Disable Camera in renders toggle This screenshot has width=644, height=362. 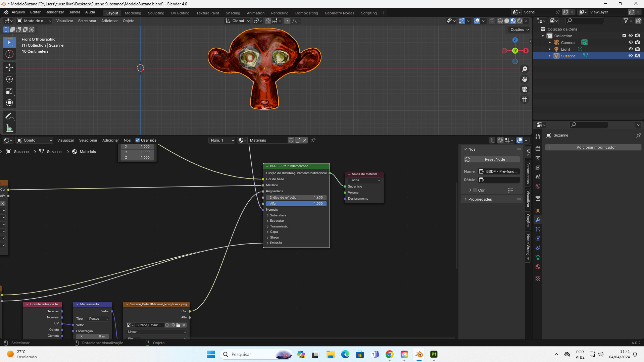point(637,42)
